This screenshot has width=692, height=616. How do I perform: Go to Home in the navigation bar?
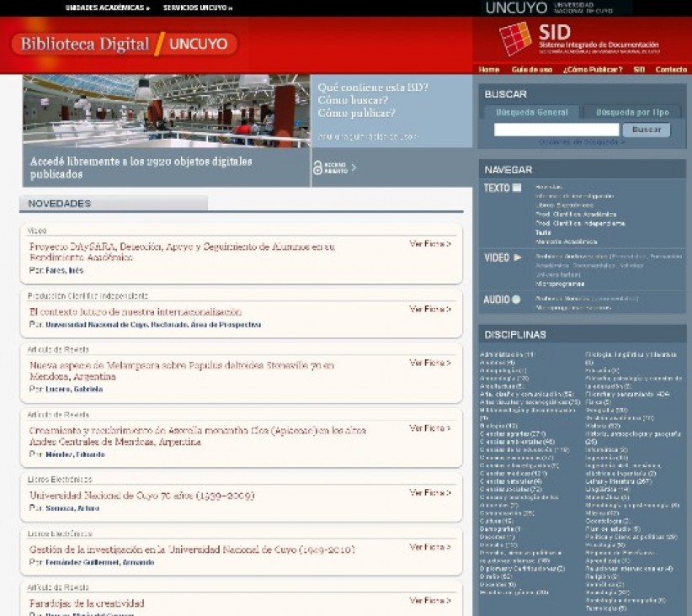click(488, 69)
